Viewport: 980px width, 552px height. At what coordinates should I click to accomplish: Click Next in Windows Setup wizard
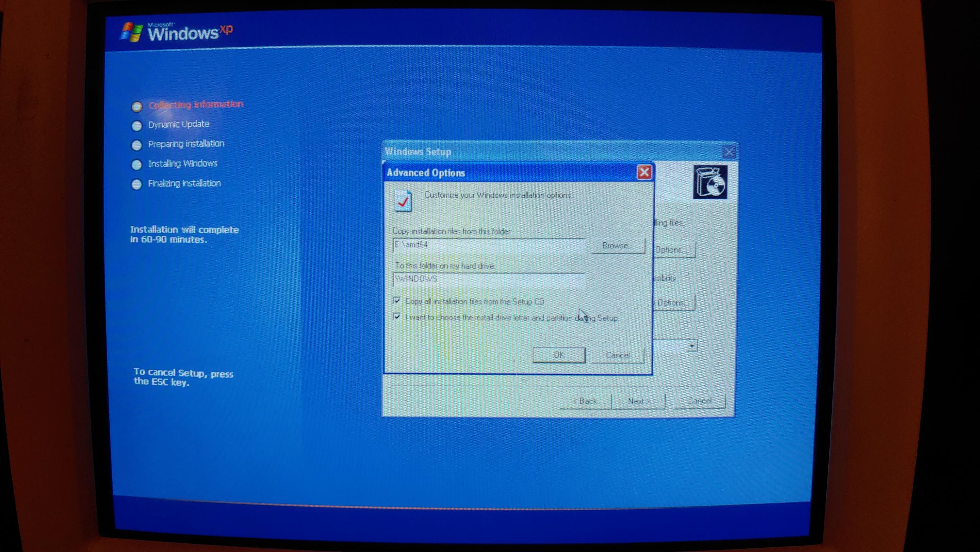[638, 401]
